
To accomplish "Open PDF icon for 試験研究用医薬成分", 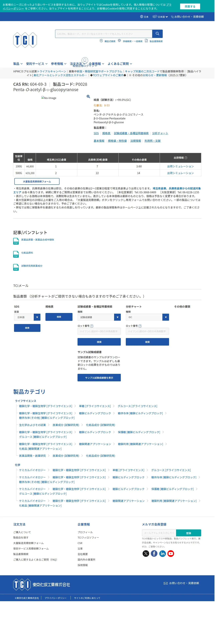I will click(16, 267).
